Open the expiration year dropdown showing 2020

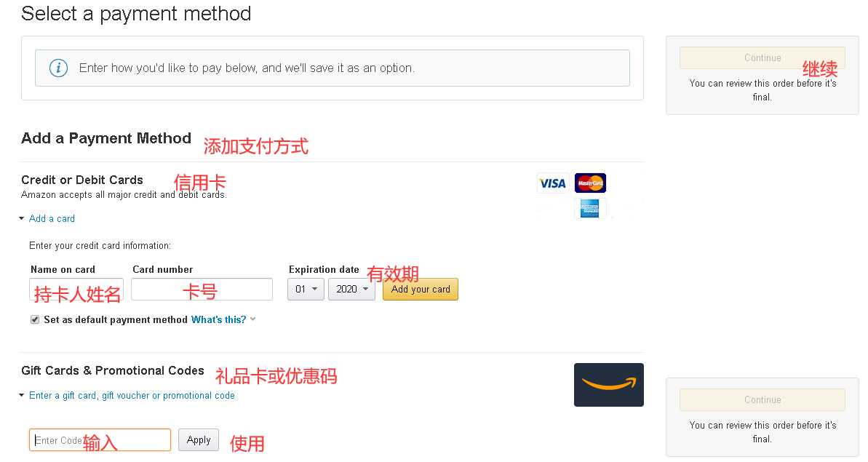point(351,290)
